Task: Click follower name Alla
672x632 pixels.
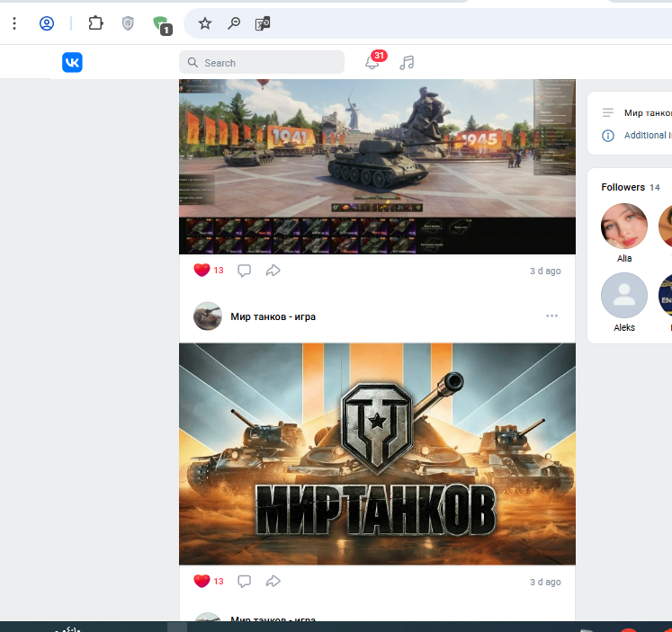Action: (x=624, y=258)
